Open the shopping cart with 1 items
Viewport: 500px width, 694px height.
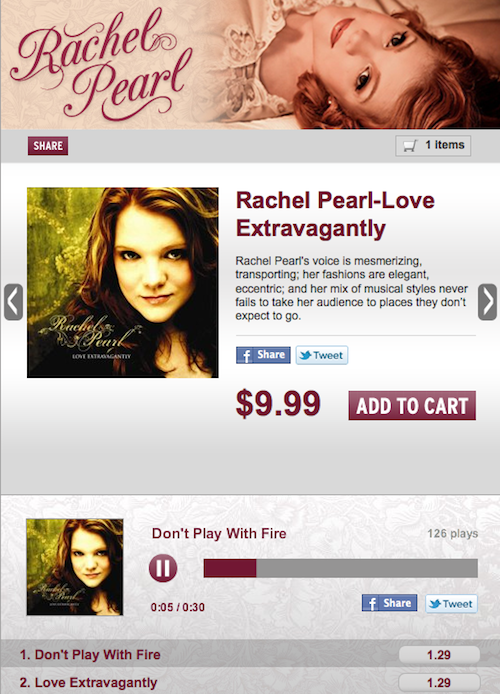pyautogui.click(x=433, y=146)
